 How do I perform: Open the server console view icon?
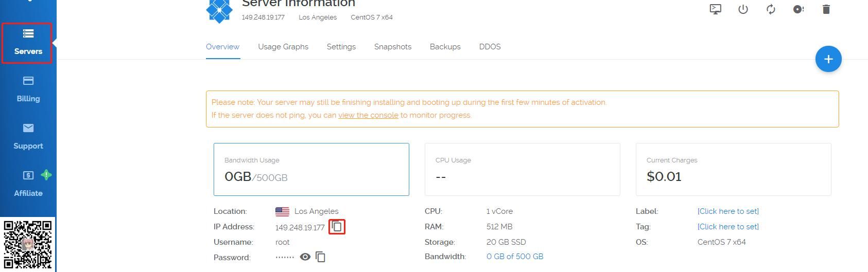(x=716, y=9)
